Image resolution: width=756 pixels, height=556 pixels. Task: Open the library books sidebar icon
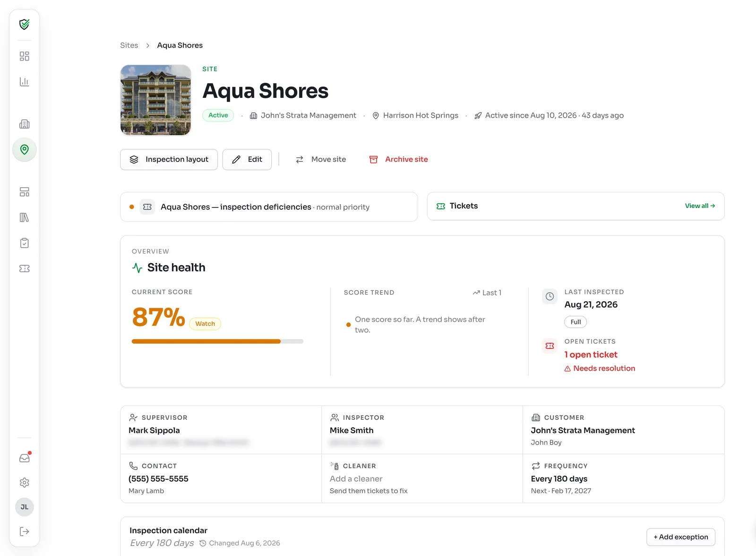[x=25, y=217]
